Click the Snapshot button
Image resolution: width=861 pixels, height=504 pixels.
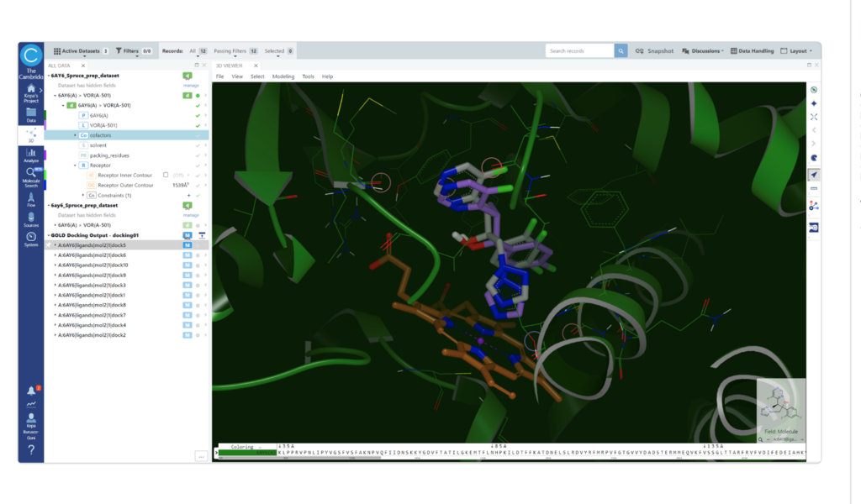(x=654, y=51)
